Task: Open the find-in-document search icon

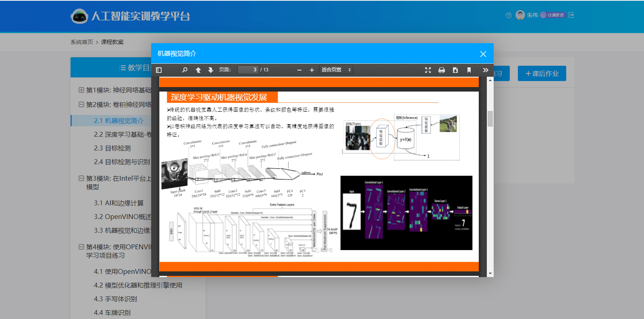Action: click(x=185, y=70)
